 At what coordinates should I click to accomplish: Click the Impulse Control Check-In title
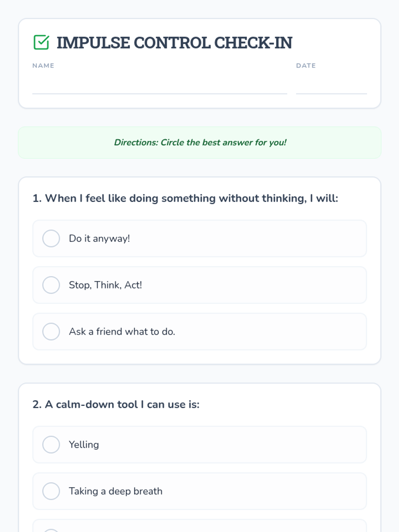click(x=174, y=43)
